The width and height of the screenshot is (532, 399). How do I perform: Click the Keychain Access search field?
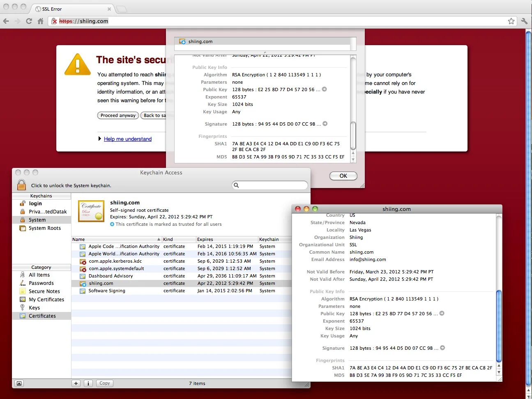[270, 185]
